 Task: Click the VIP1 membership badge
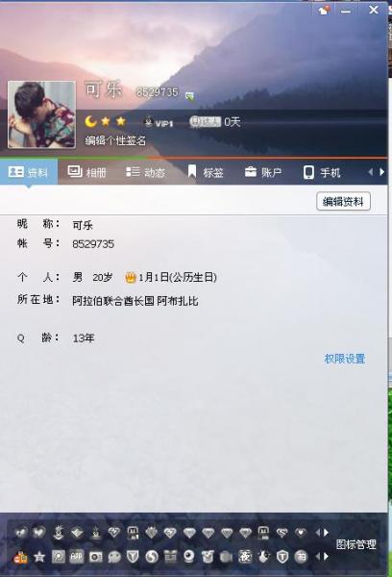(159, 122)
